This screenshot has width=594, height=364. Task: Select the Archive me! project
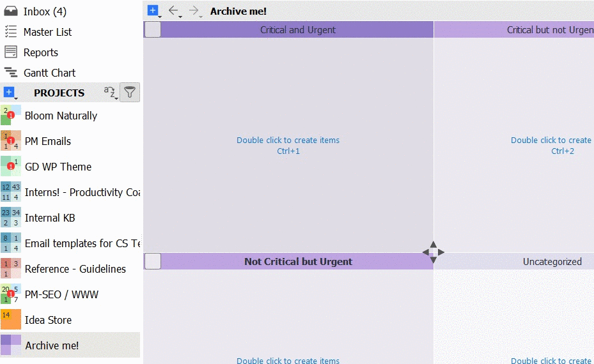tap(51, 345)
